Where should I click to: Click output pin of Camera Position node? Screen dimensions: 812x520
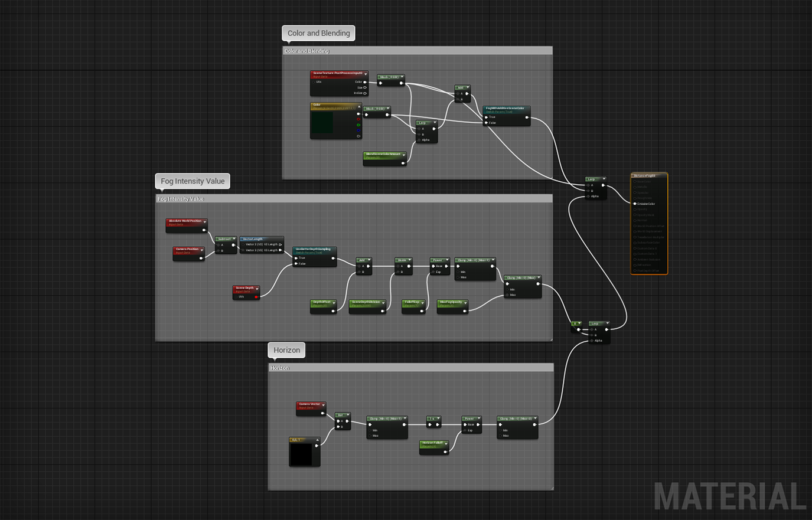[201, 258]
